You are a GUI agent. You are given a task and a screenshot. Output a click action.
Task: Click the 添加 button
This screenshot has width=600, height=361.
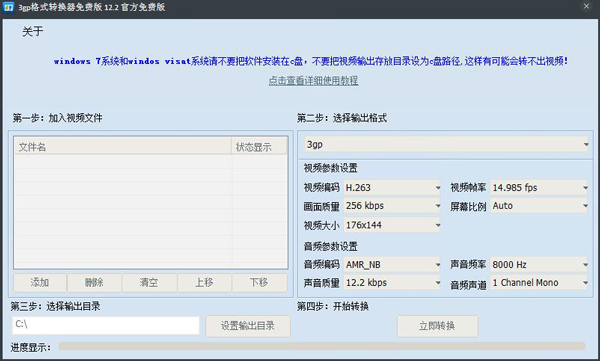click(x=40, y=283)
